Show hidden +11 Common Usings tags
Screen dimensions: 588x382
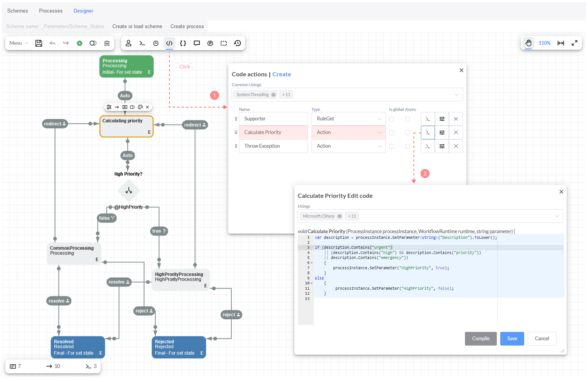coord(286,95)
